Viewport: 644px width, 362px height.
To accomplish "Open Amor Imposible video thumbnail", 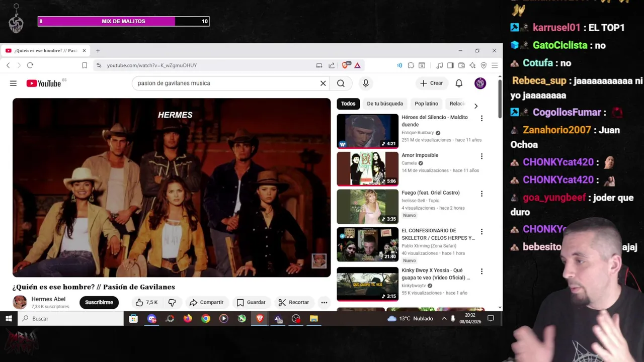I will tap(367, 169).
